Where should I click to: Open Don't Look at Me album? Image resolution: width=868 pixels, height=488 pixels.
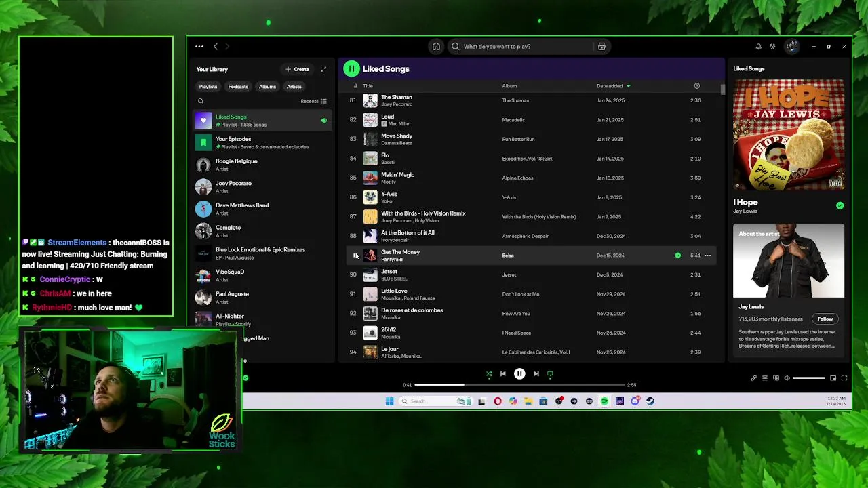pyautogui.click(x=521, y=294)
